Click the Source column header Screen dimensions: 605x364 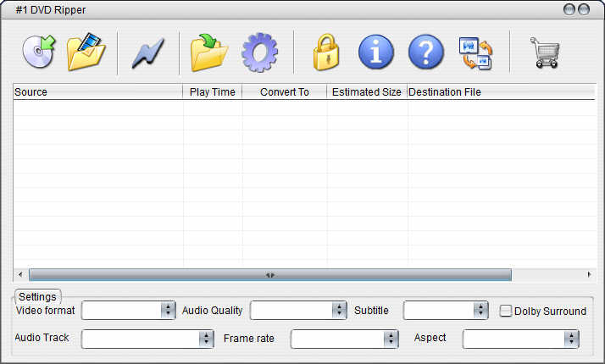tap(97, 91)
